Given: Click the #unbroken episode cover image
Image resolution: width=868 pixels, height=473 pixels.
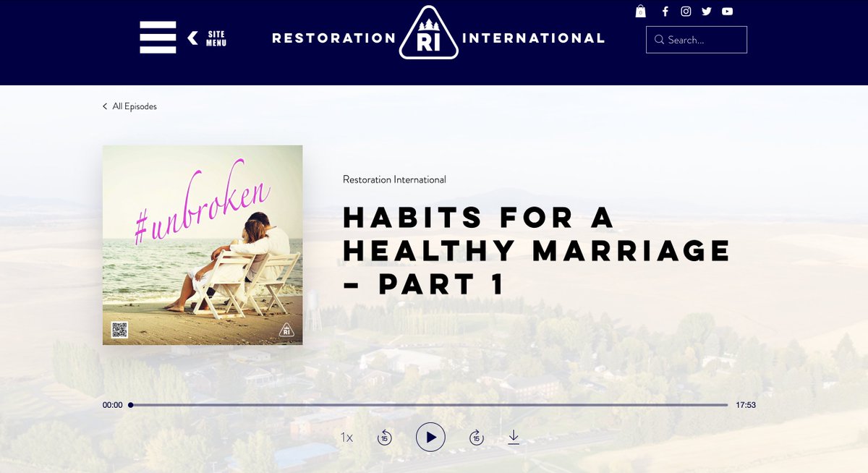Looking at the screenshot, I should pyautogui.click(x=203, y=245).
